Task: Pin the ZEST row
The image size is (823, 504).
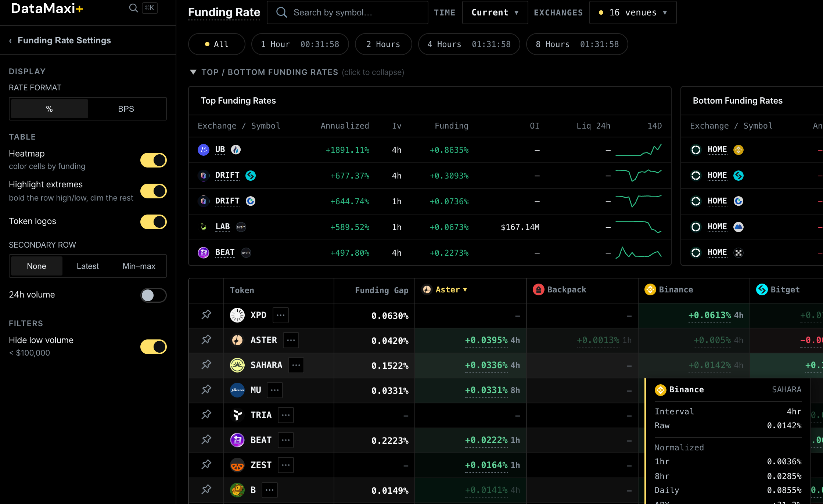Action: [206, 465]
